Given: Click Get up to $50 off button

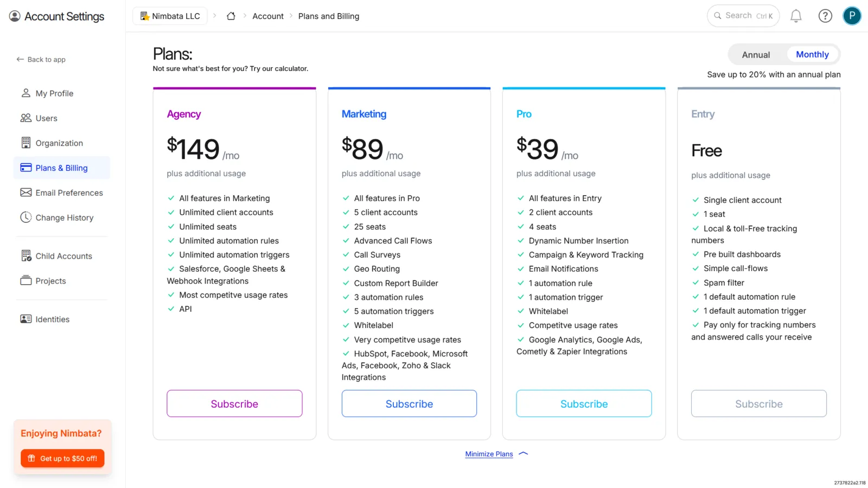Looking at the screenshot, I should coord(62,458).
